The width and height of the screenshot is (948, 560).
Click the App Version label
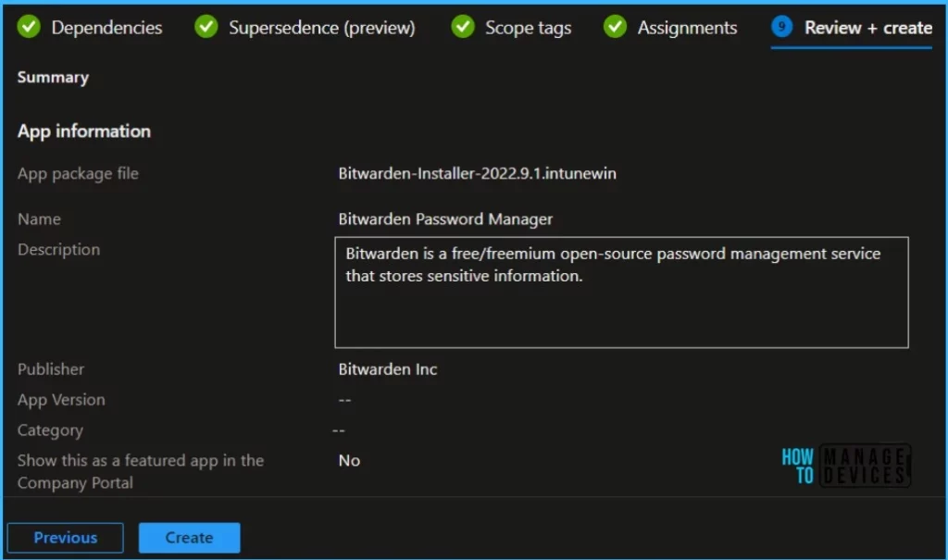pyautogui.click(x=61, y=400)
